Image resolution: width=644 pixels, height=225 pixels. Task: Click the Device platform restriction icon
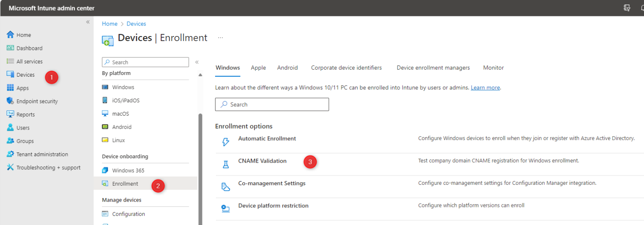[226, 209]
